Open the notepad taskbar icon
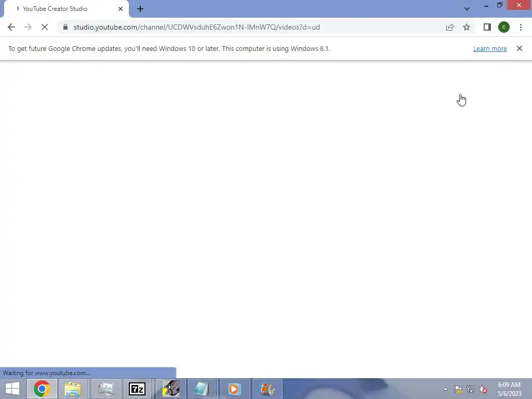The image size is (532, 399). [x=202, y=389]
